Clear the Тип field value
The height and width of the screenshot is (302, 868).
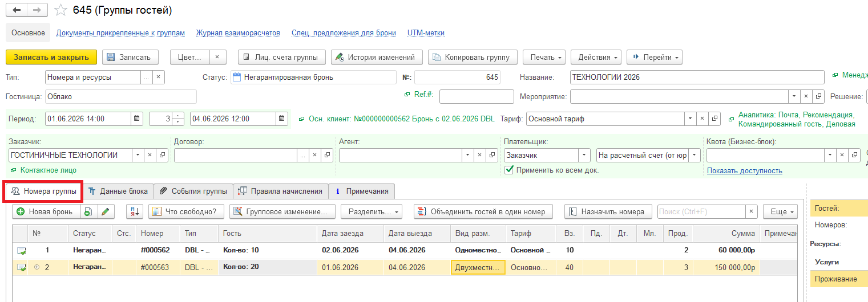159,77
